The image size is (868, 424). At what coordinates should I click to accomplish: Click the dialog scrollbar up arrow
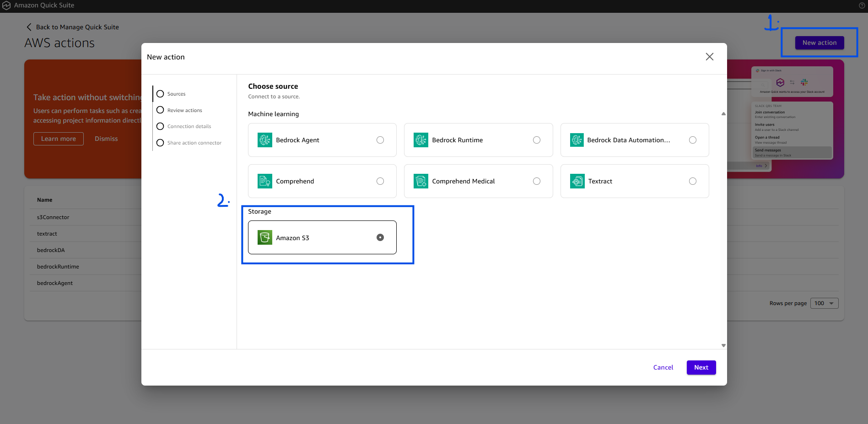(x=723, y=113)
